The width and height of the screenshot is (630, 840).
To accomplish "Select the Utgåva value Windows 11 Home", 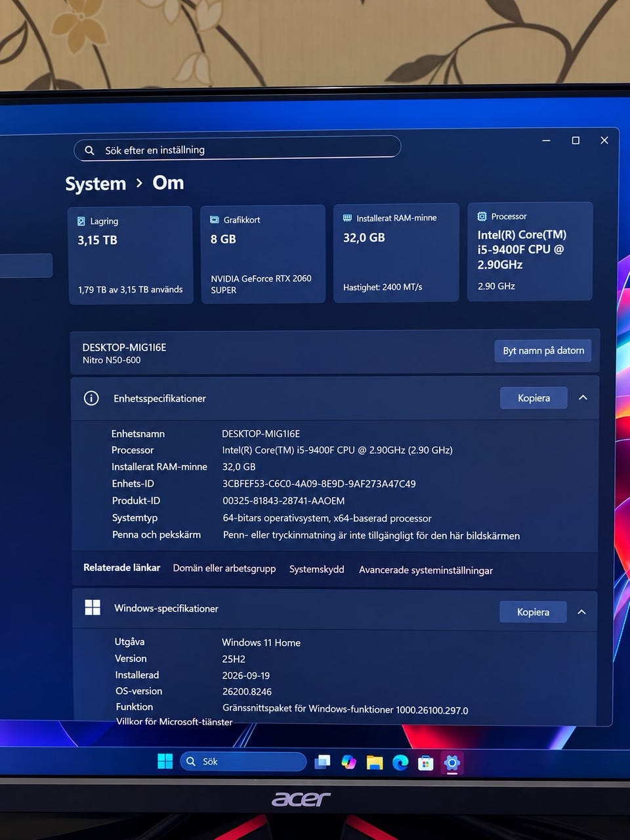I will pyautogui.click(x=261, y=642).
